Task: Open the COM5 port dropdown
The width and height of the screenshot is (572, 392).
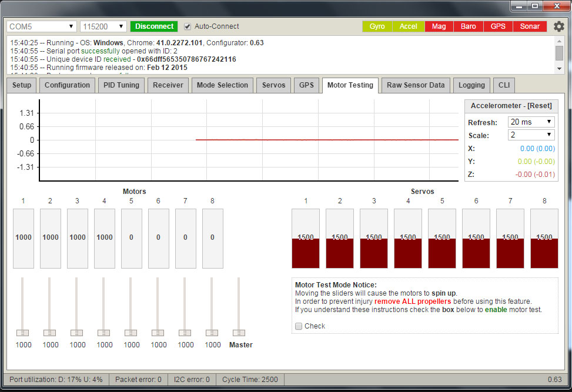Action: pos(41,26)
